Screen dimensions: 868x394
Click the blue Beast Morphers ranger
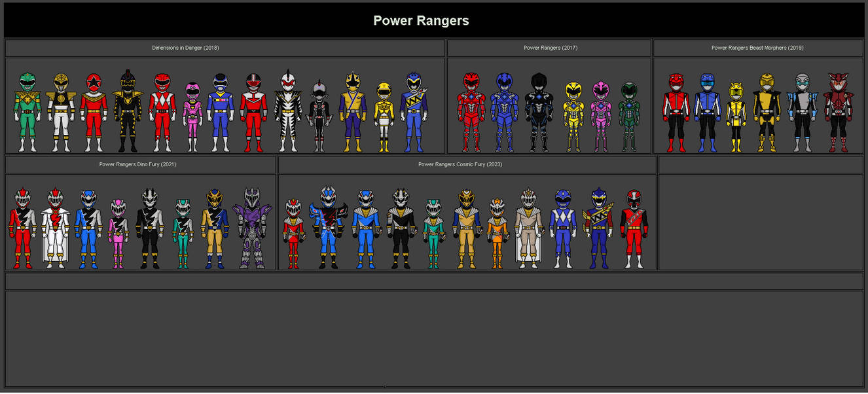(708, 113)
